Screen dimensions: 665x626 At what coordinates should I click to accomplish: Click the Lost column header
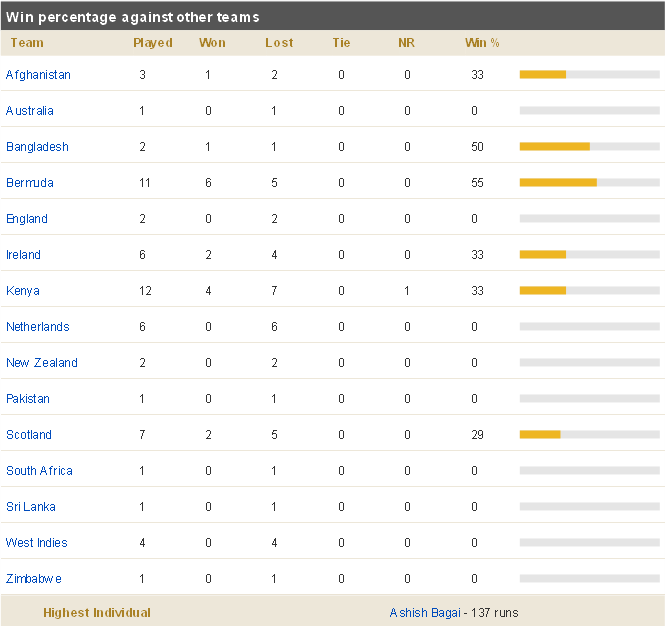[279, 43]
